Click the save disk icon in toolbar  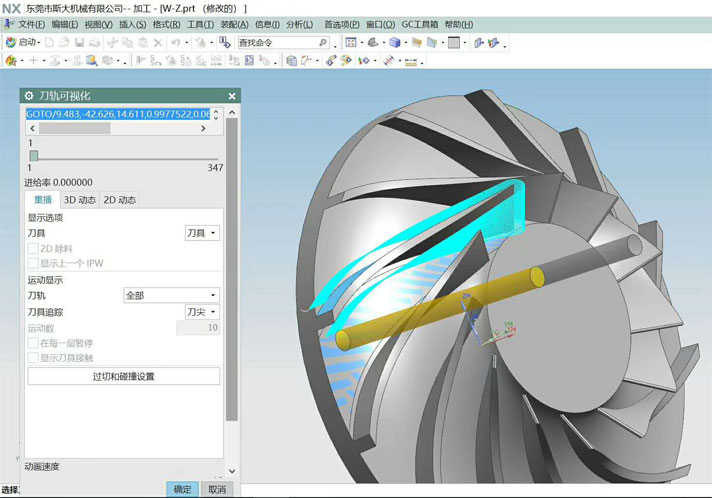(x=78, y=43)
